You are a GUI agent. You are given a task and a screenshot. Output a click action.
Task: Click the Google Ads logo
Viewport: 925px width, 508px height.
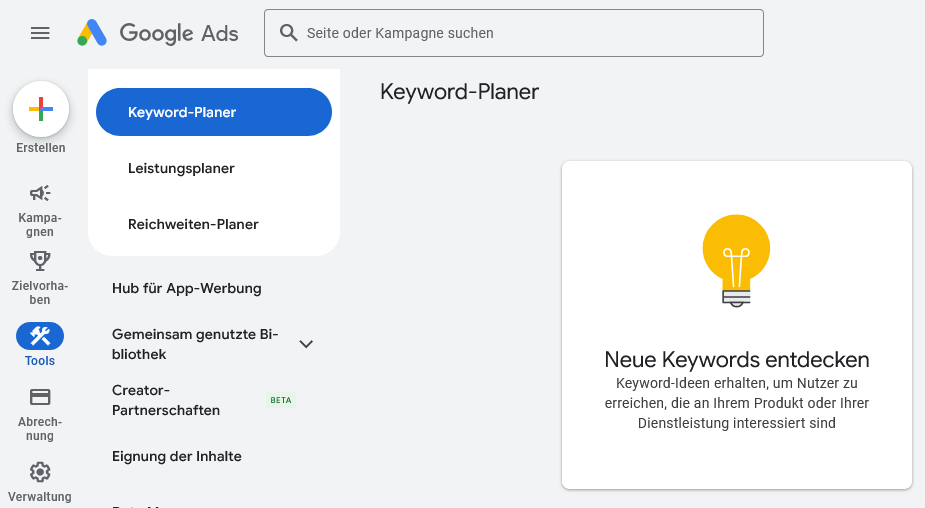(x=158, y=33)
